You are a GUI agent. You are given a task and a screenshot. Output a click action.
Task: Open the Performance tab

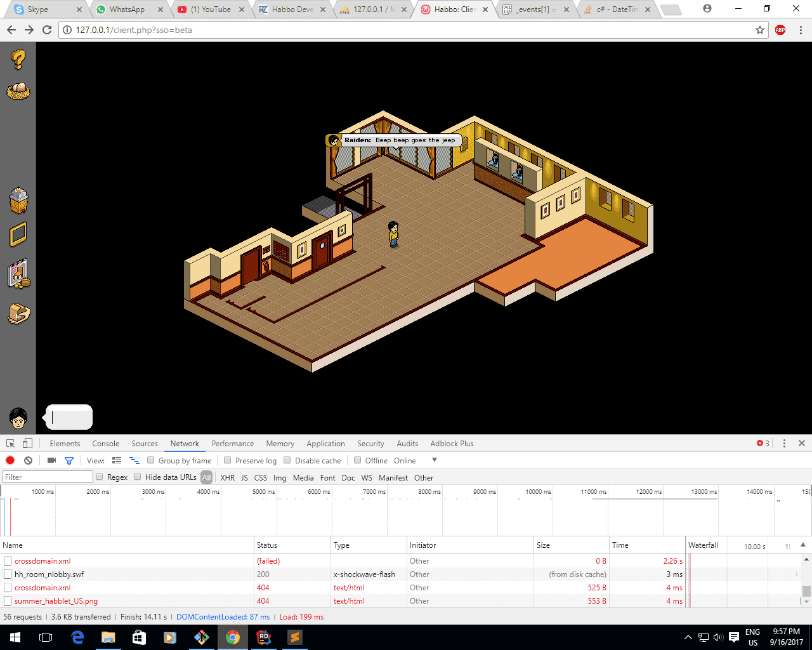click(x=233, y=444)
